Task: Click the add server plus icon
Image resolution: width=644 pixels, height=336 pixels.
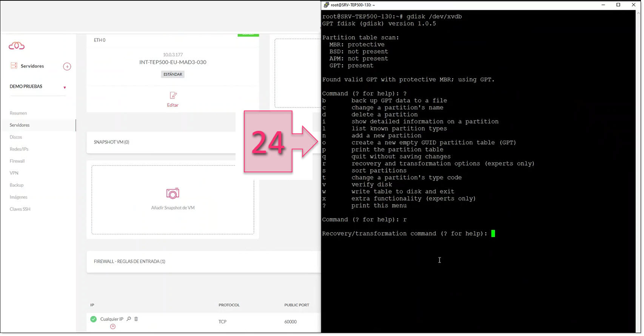Action: pyautogui.click(x=67, y=66)
